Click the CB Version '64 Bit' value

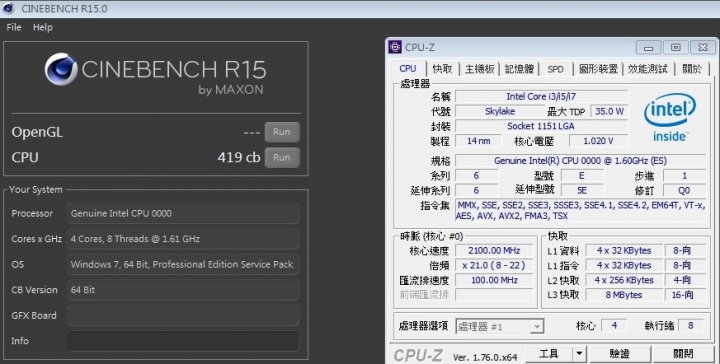pos(83,290)
